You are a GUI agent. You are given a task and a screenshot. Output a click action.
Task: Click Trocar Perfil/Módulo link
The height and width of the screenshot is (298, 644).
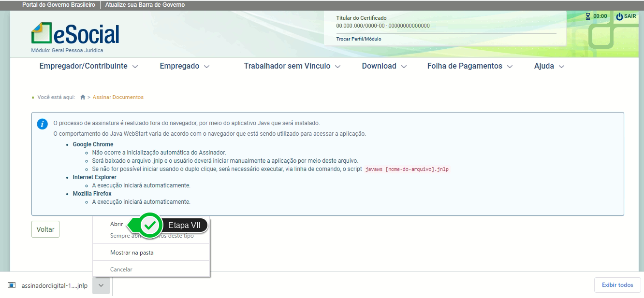[x=359, y=39]
